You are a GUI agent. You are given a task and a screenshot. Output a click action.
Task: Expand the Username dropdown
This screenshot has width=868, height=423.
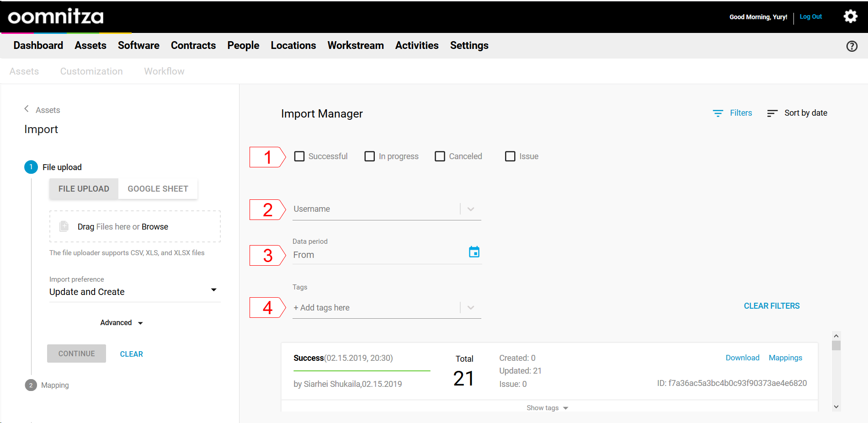(470, 209)
